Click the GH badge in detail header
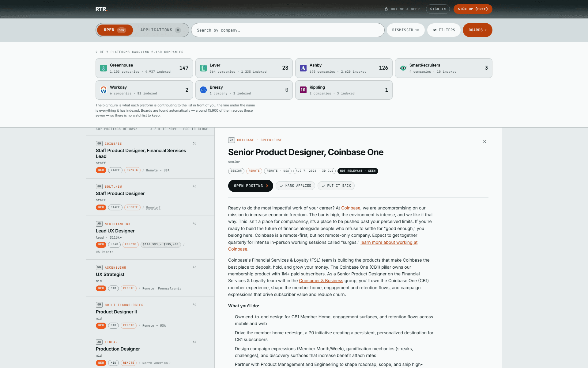Viewport: 588px width, 368px height. (x=232, y=140)
